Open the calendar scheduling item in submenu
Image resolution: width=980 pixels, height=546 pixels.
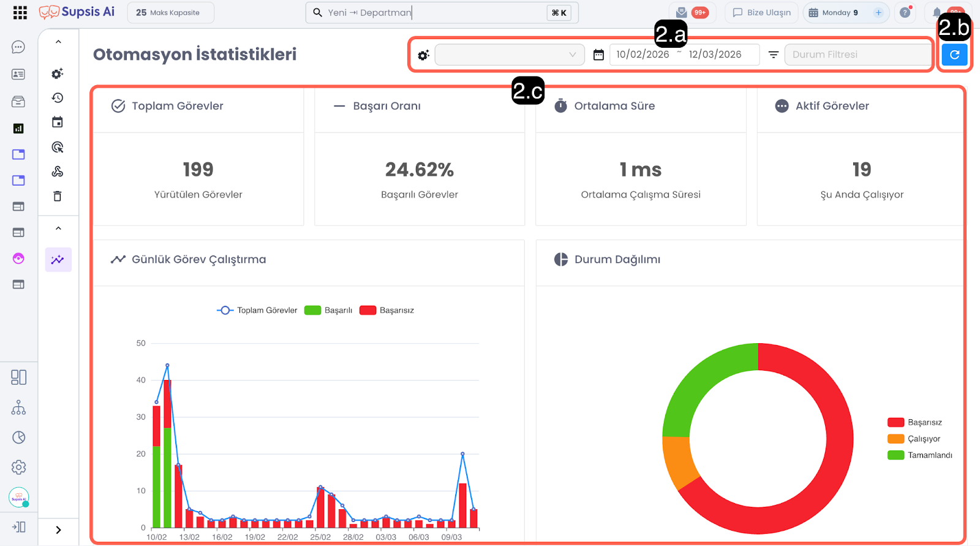click(x=58, y=123)
